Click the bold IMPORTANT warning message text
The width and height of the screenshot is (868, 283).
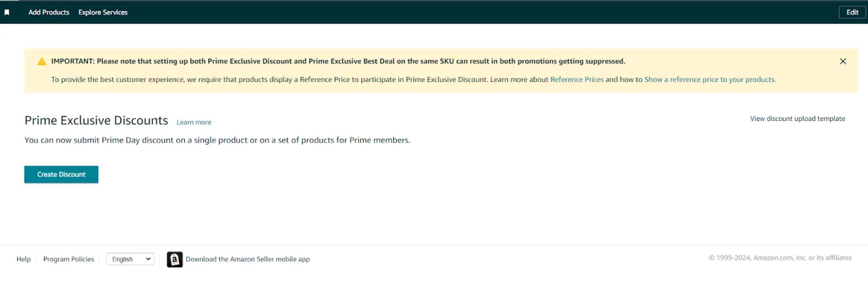point(338,61)
